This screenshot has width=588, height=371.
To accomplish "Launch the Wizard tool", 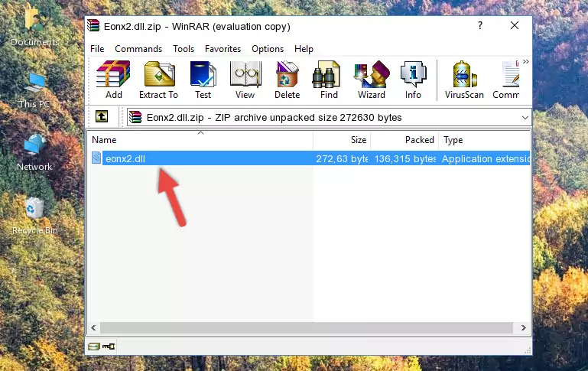I will 372,80.
